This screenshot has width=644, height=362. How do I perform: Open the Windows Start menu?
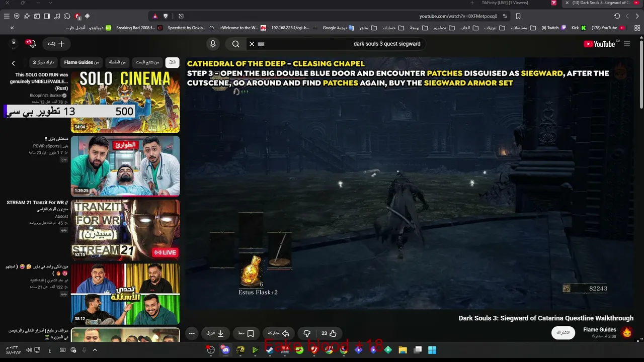pyautogui.click(x=432, y=350)
